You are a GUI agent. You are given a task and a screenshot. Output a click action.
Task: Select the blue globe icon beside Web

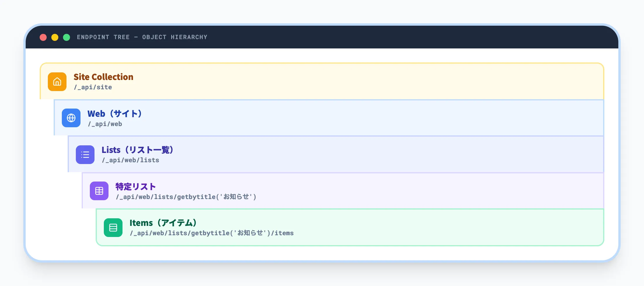point(71,118)
